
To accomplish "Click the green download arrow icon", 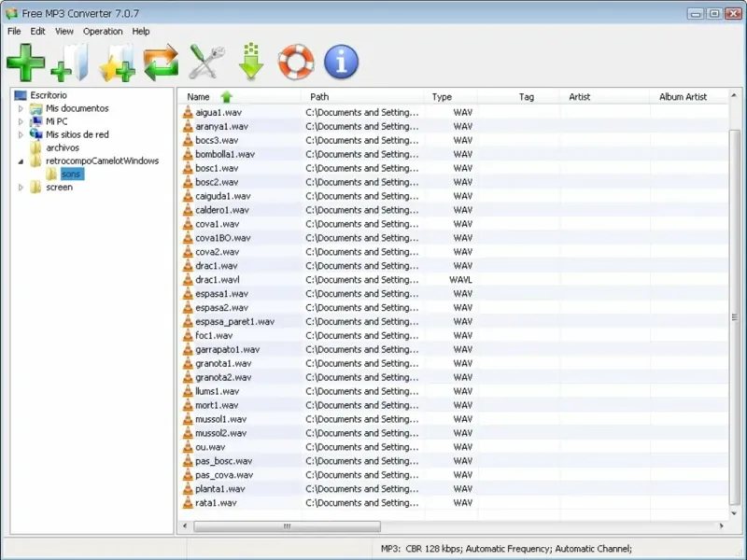I will 251,62.
